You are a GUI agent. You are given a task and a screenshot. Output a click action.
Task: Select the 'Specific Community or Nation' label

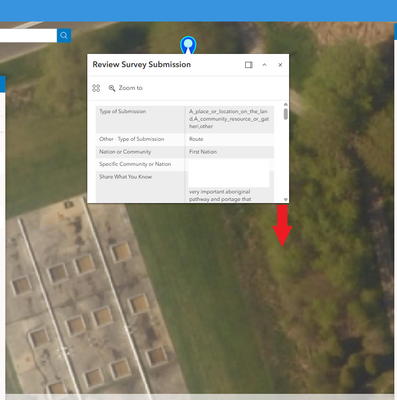click(x=135, y=164)
